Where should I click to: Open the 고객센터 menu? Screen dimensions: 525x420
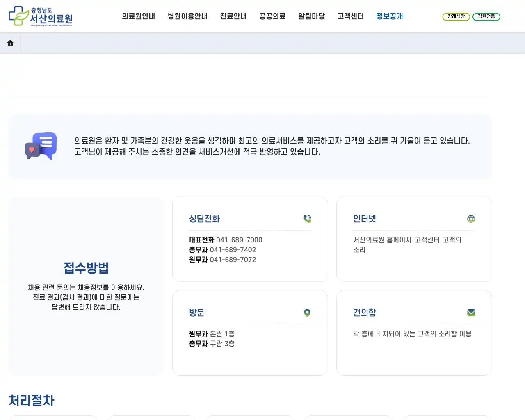click(350, 16)
